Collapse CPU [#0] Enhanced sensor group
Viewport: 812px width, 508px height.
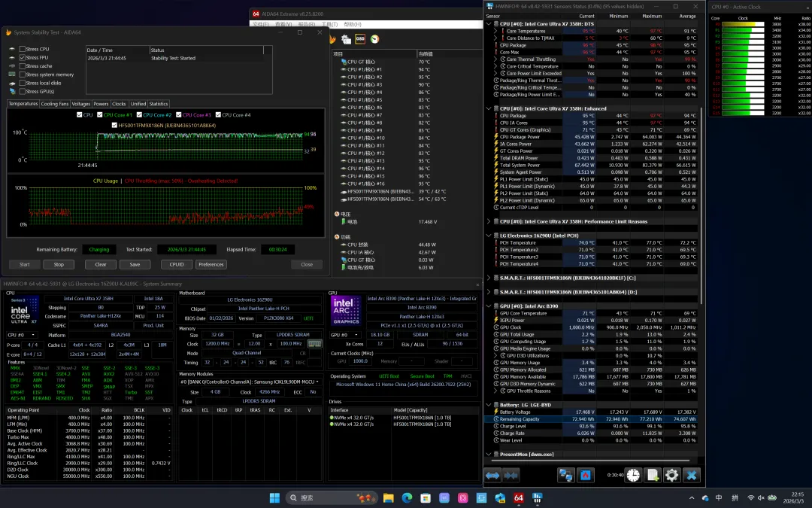[x=489, y=108]
